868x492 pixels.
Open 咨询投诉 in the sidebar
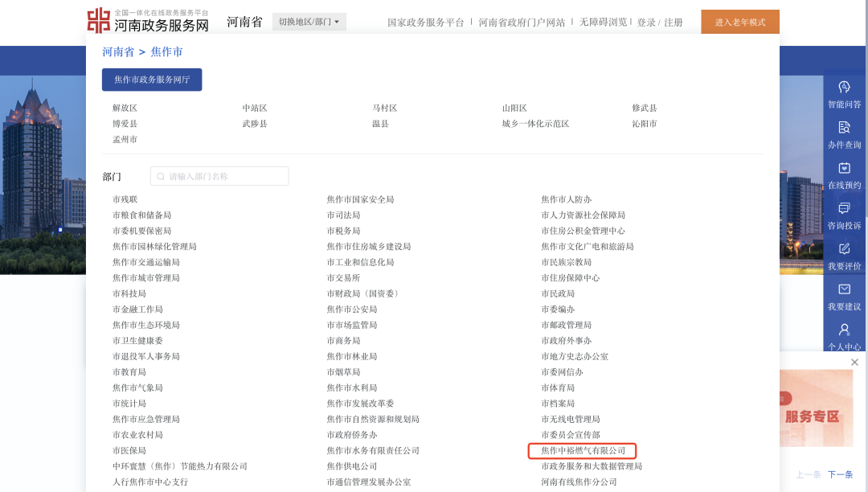pyautogui.click(x=844, y=209)
